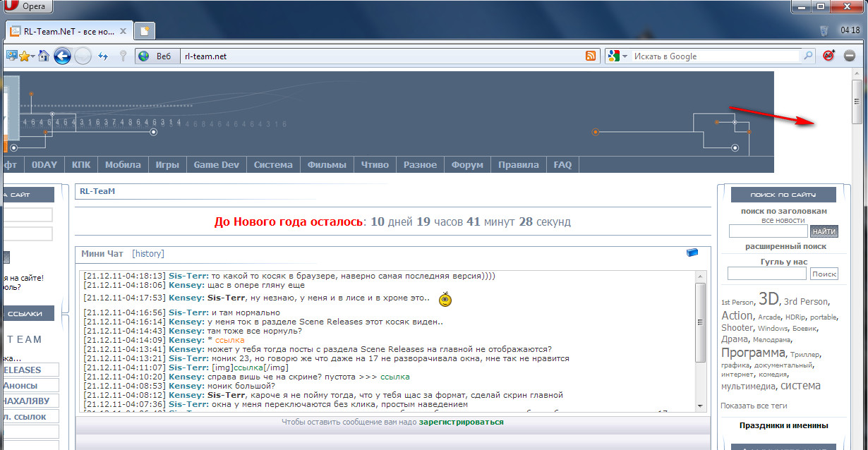Click the blue mini chat icon
The image size is (868, 450).
692,253
